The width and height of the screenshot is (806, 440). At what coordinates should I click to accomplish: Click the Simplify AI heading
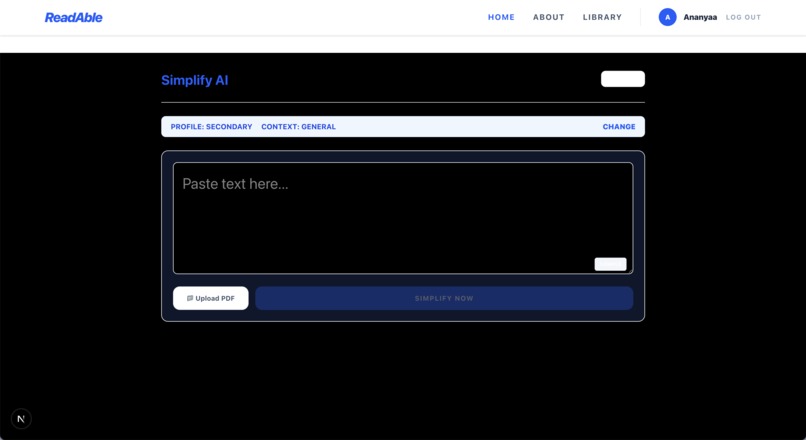(x=195, y=80)
